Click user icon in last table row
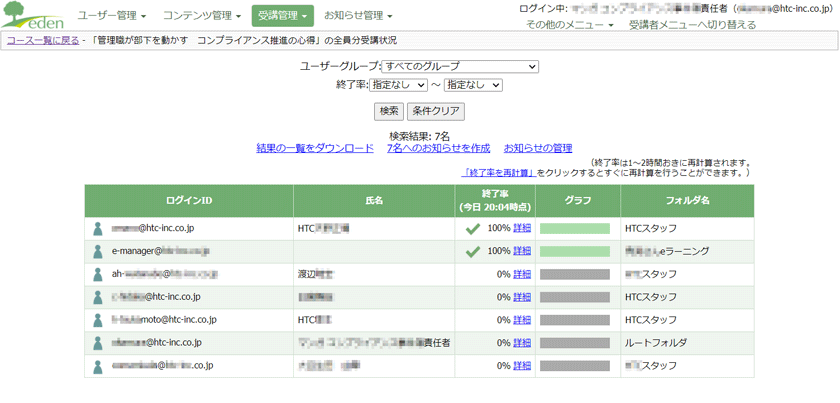The image size is (840, 403). pos(98,366)
